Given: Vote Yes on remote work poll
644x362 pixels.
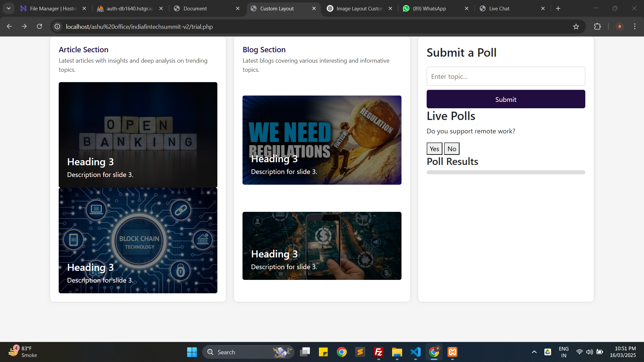Looking at the screenshot, I should coord(434,149).
